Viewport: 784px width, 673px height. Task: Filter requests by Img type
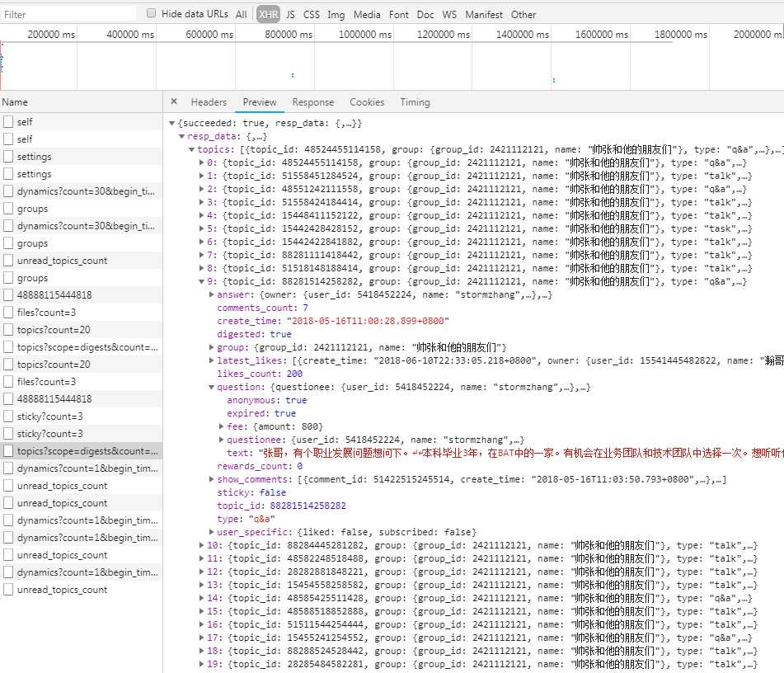(336, 15)
